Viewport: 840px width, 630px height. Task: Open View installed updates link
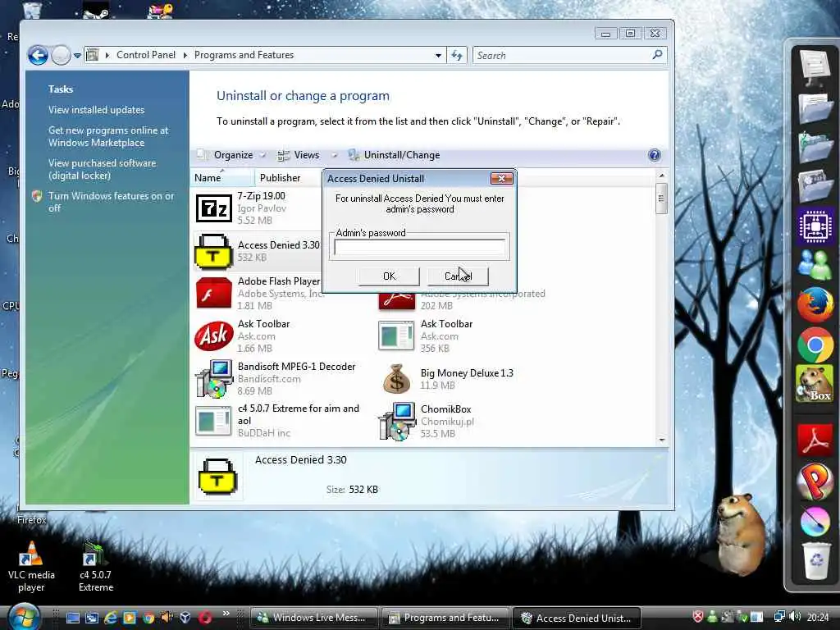click(97, 110)
